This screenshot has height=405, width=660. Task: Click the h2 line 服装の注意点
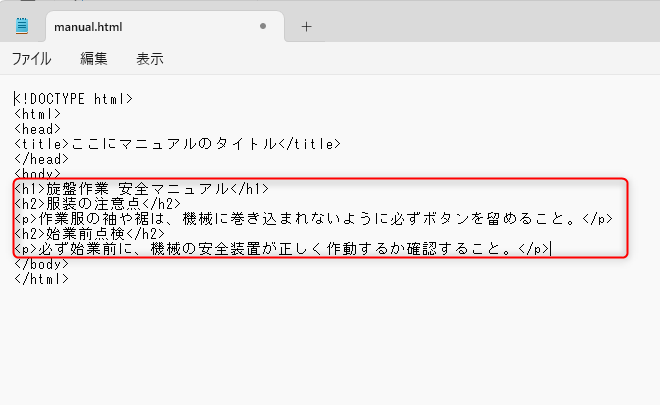[x=97, y=204]
